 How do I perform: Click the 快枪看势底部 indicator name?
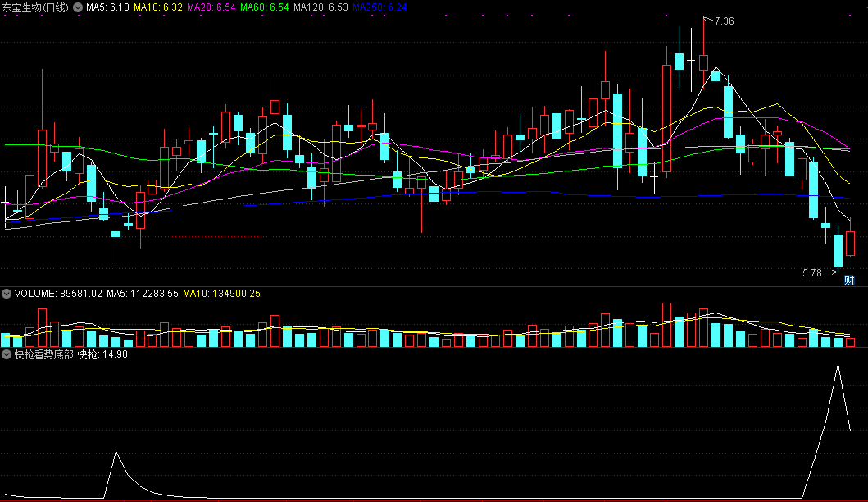43,354
